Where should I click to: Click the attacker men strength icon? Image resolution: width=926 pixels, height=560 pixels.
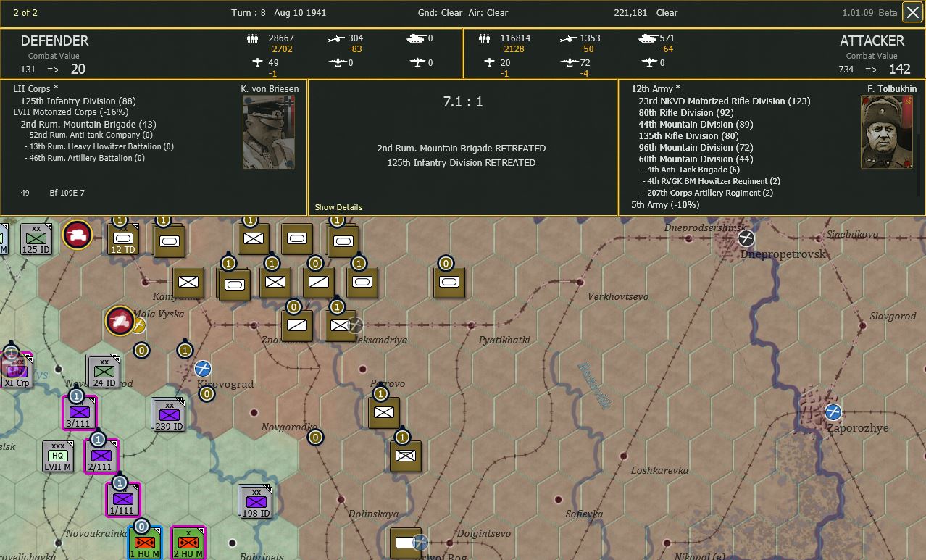click(x=485, y=38)
